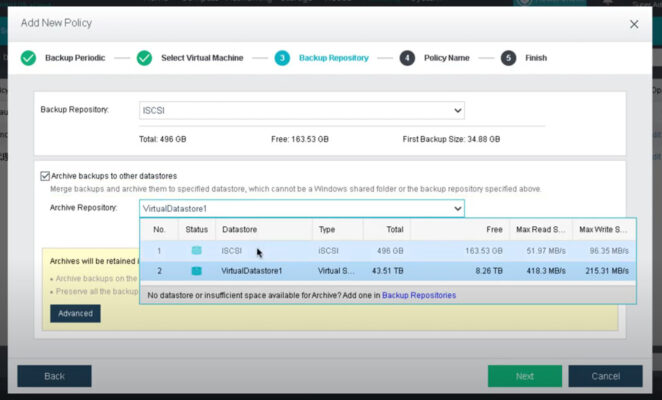Image resolution: width=662 pixels, height=400 pixels.
Task: Open the Backup Repository dropdown
Action: (302, 110)
